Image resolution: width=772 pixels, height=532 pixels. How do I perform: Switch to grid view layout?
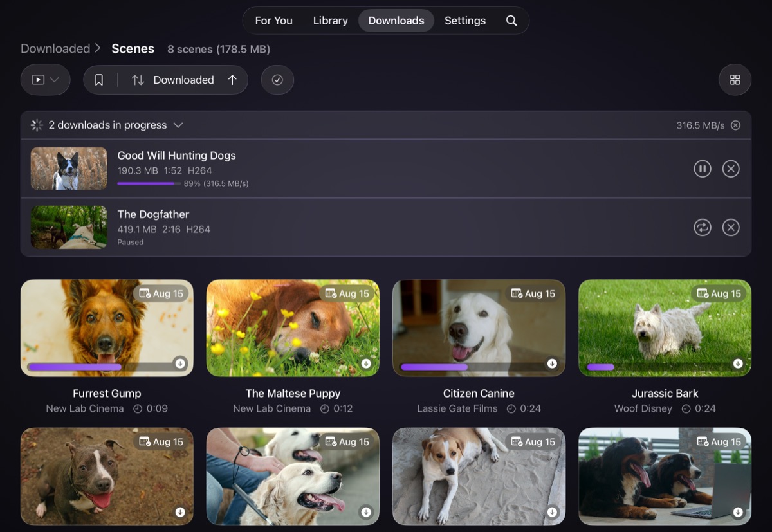[735, 80]
